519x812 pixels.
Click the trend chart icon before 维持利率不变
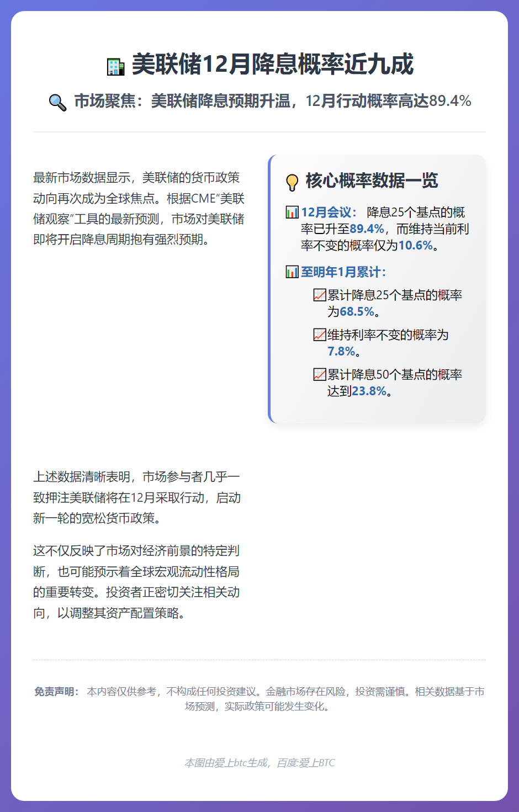320,335
